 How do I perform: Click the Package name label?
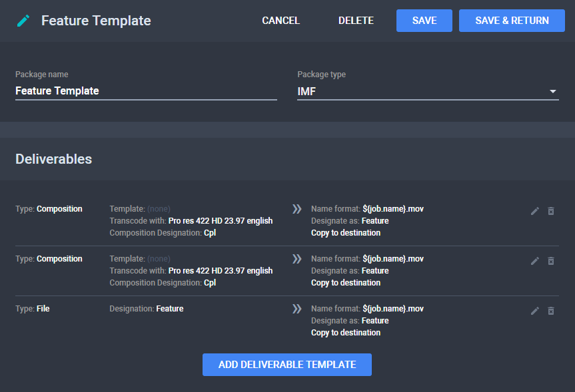[x=42, y=75]
